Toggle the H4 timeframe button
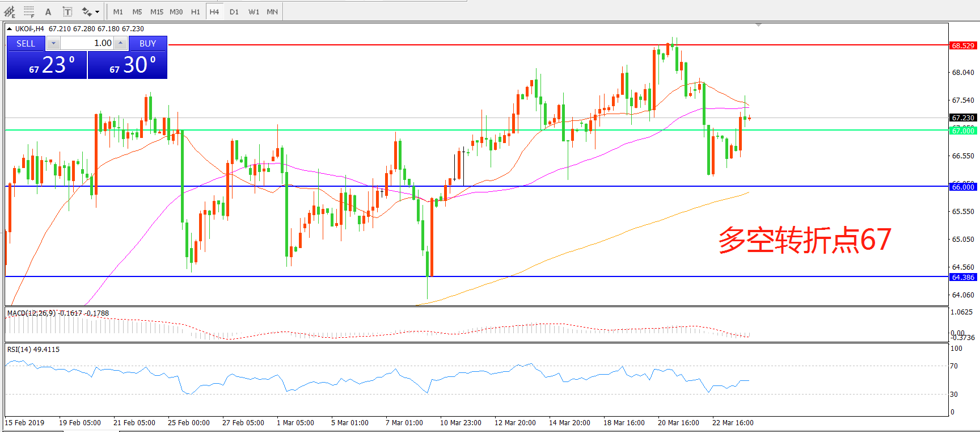The image size is (980, 432). pos(214,11)
